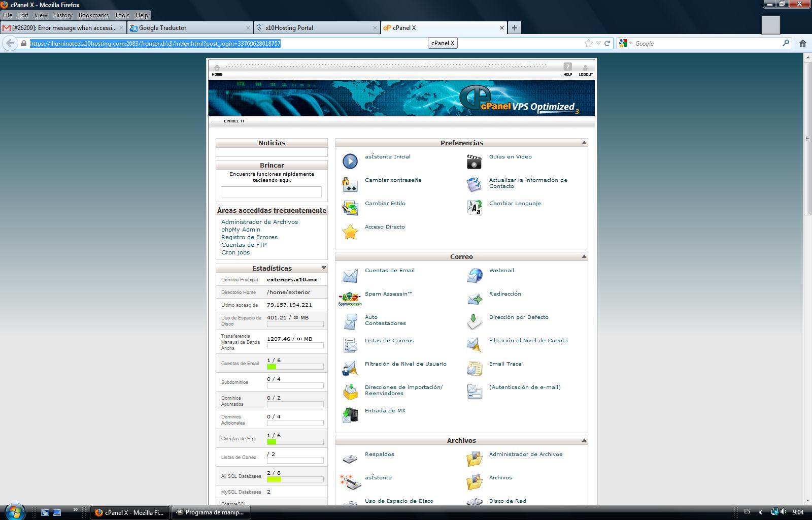Open the Email Trace icon

[474, 369]
